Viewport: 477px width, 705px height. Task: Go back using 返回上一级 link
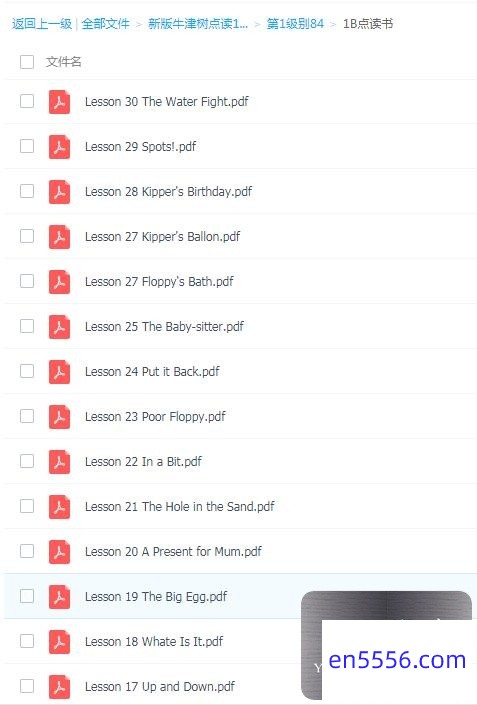pyautogui.click(x=42, y=23)
